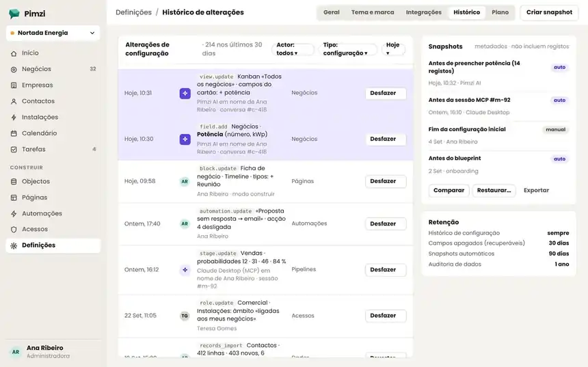Click the Empresas building icon
Screen dimensions: 588x367
[14, 85]
